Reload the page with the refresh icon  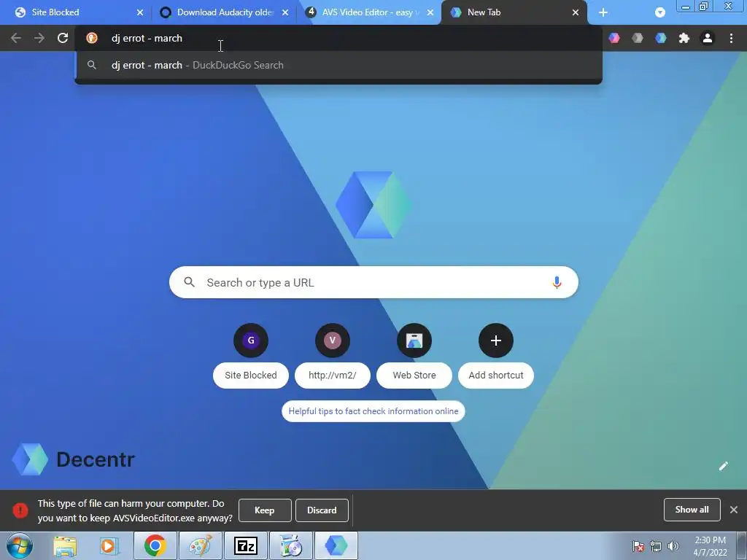pos(63,38)
